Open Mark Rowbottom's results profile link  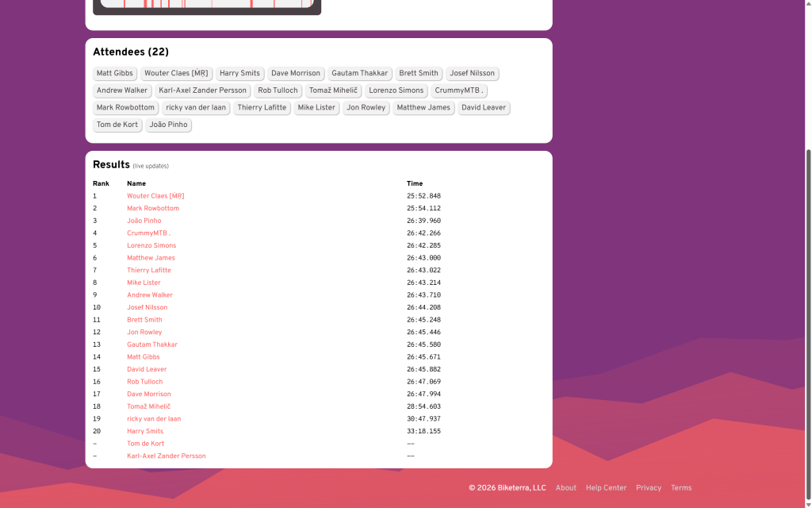(x=153, y=209)
